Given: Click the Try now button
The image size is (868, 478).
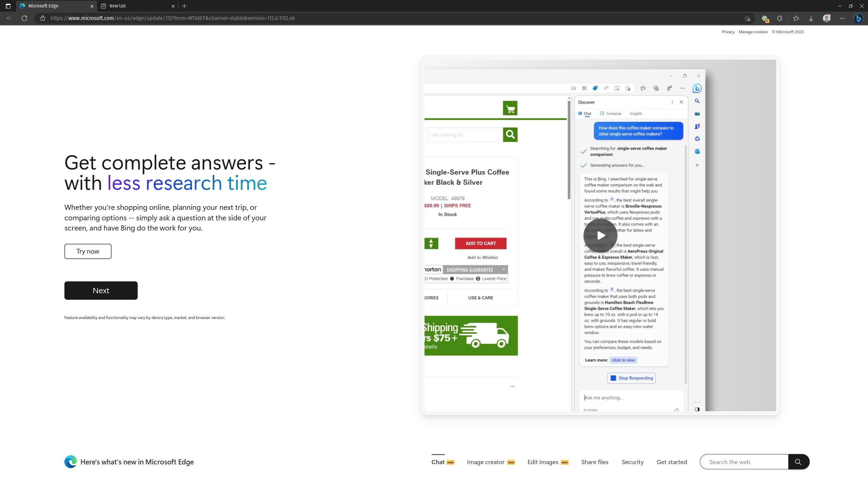Looking at the screenshot, I should 88,251.
